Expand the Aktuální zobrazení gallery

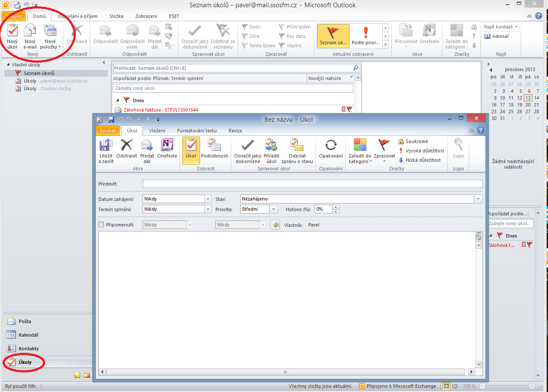click(386, 45)
